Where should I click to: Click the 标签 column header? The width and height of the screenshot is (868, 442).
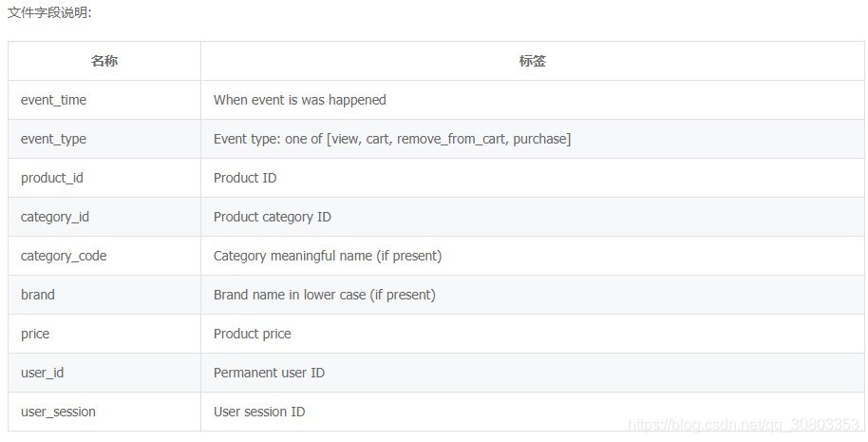533,61
